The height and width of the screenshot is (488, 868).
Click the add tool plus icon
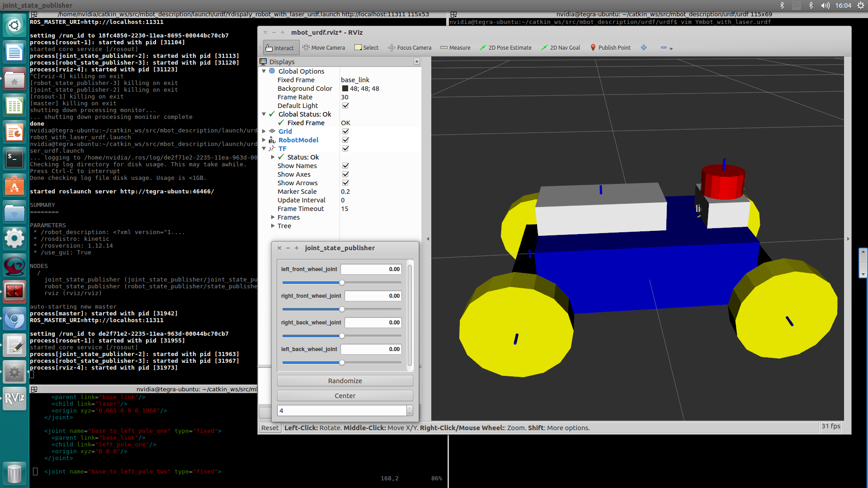point(644,47)
